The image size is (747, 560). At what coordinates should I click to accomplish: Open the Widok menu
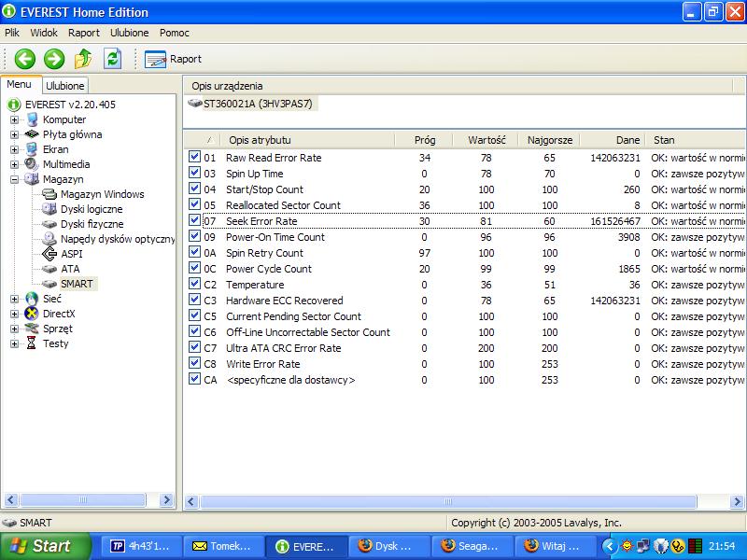coord(44,33)
